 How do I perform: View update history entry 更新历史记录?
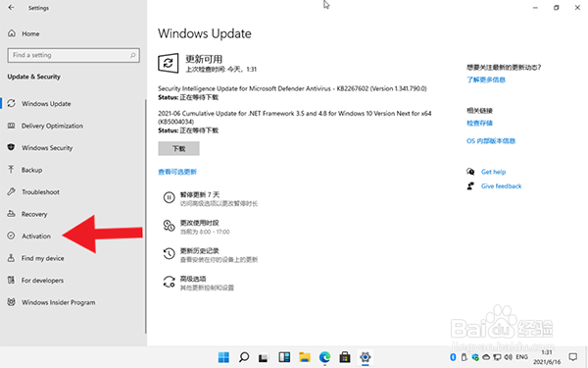(210, 255)
